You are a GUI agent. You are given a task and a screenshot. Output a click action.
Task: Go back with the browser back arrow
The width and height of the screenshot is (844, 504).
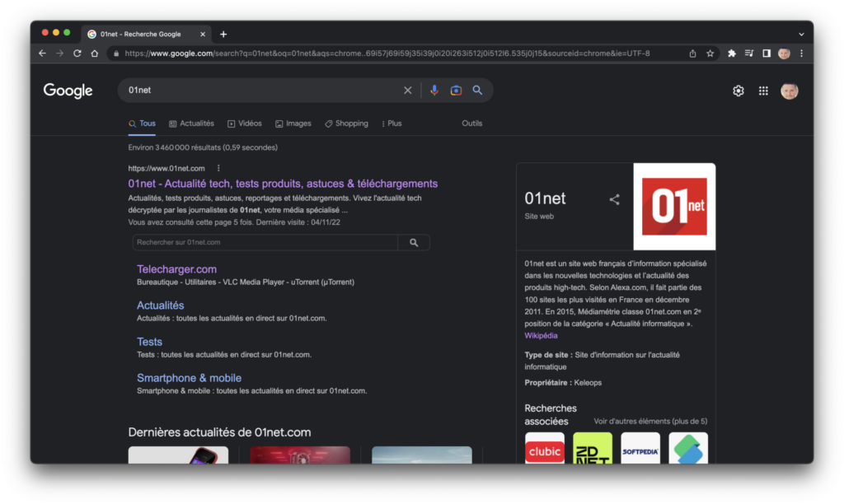43,54
